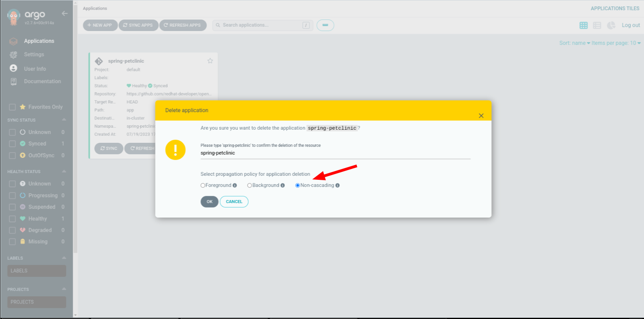Go to Applications in the sidebar
Image resolution: width=644 pixels, height=319 pixels.
pyautogui.click(x=39, y=41)
